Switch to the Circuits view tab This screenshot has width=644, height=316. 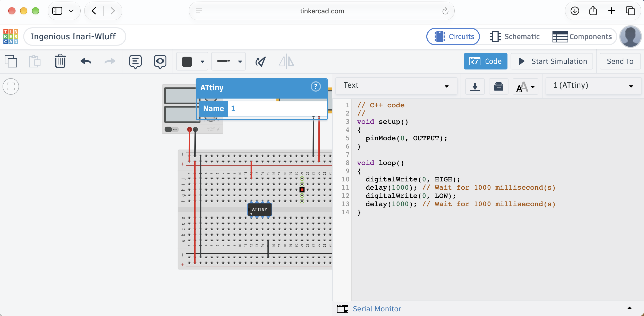[x=453, y=37]
